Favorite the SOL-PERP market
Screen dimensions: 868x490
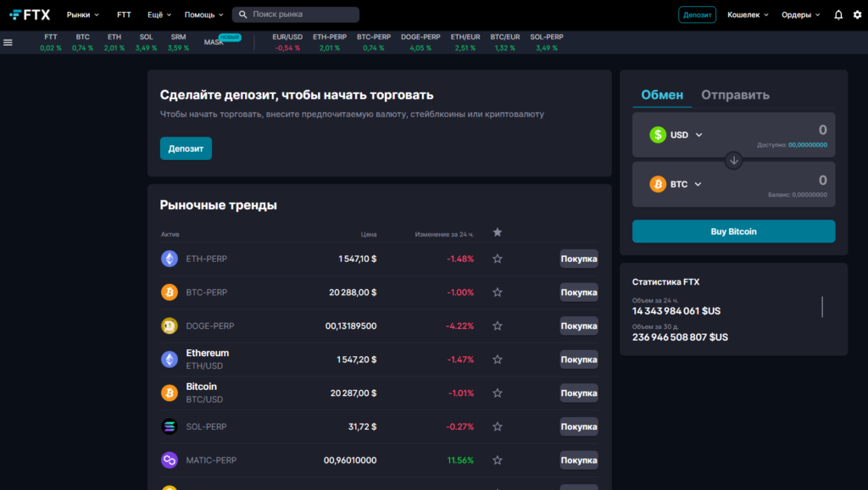pyautogui.click(x=497, y=426)
